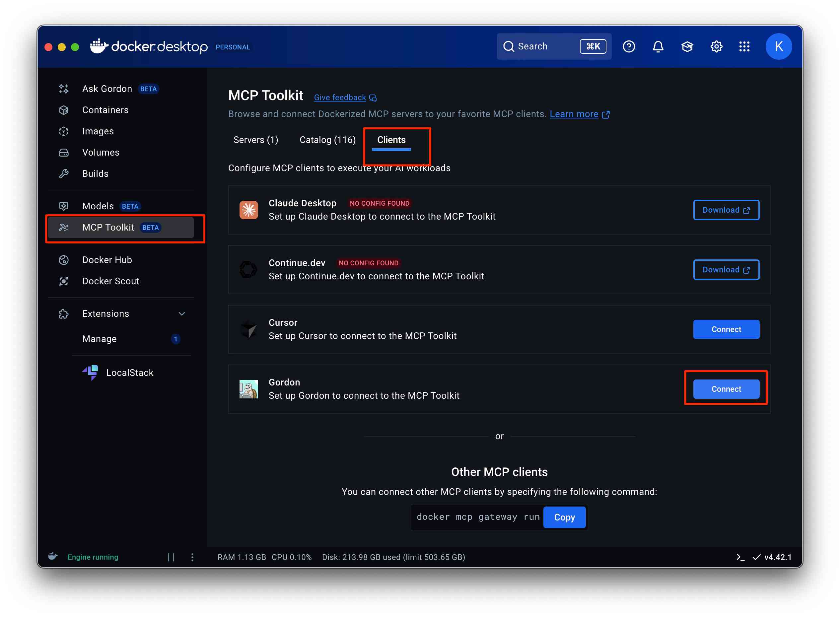Screen dimensions: 840x617
Task: Open notifications bell icon
Action: [x=658, y=47]
